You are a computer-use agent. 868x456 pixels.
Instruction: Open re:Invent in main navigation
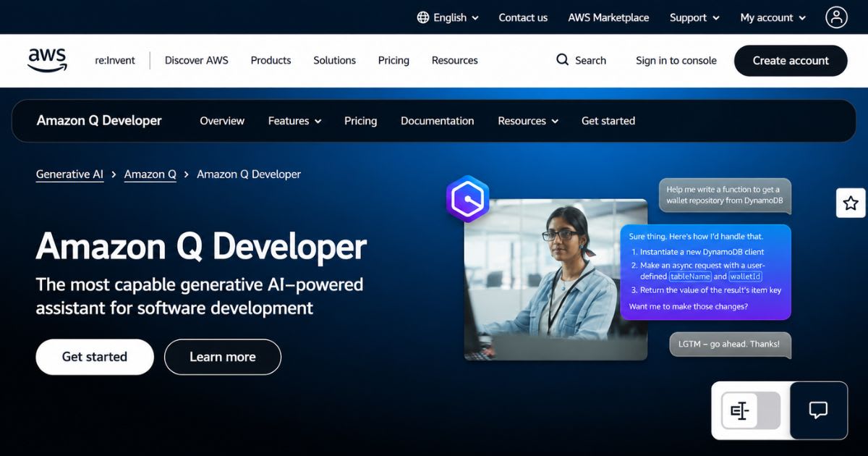115,60
